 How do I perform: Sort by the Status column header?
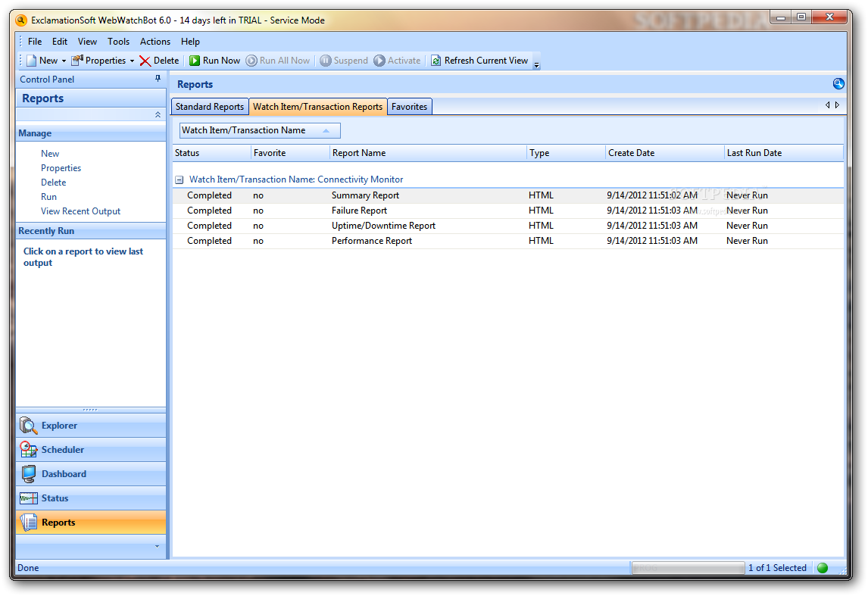pos(211,153)
